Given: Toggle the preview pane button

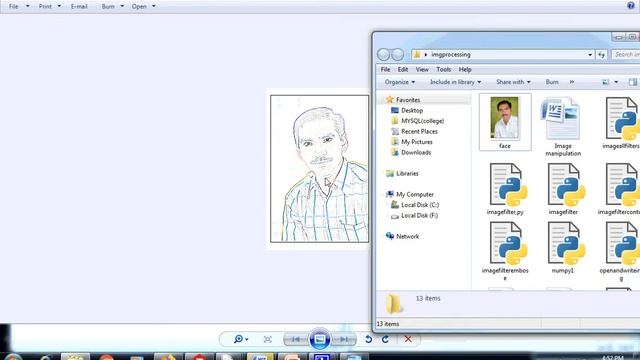Looking at the screenshot, I should click(x=633, y=82).
